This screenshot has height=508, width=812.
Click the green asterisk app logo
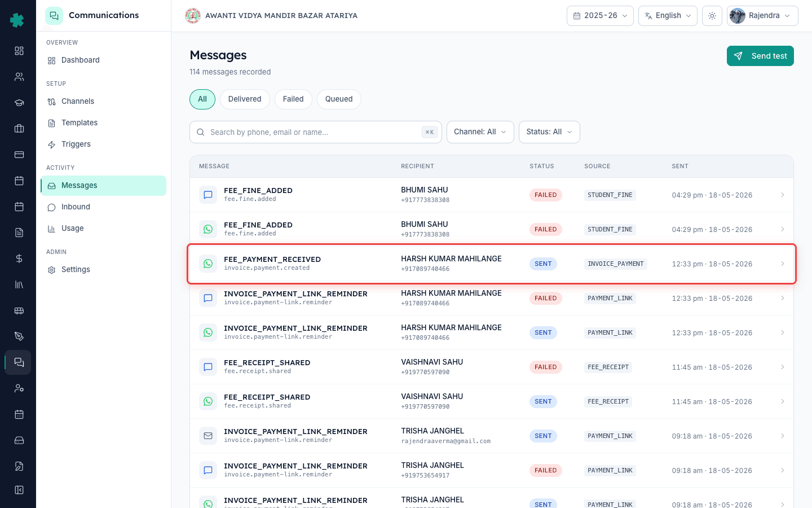pyautogui.click(x=17, y=20)
